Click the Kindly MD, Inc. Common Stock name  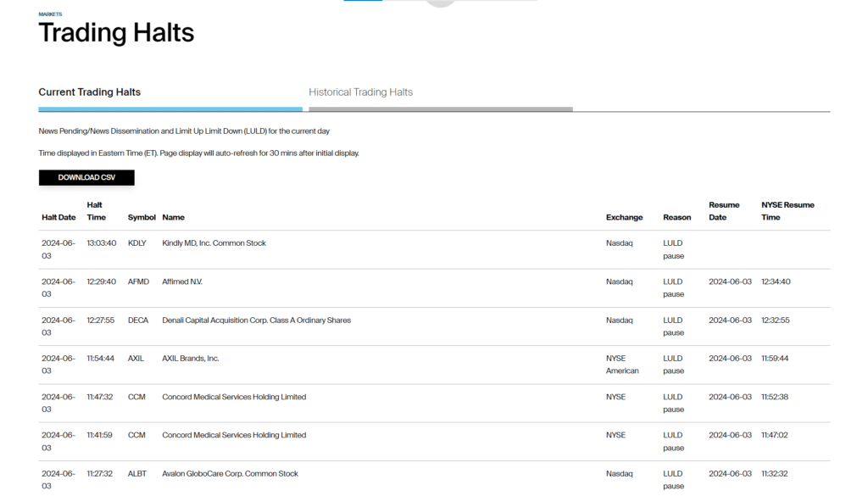pyautogui.click(x=214, y=243)
